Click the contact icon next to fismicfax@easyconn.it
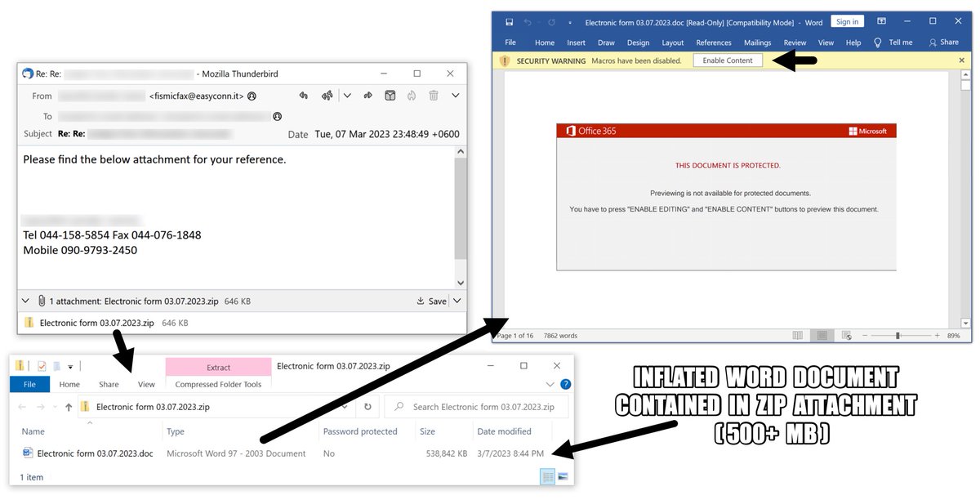Viewport: 980px width, 500px height. [252, 96]
